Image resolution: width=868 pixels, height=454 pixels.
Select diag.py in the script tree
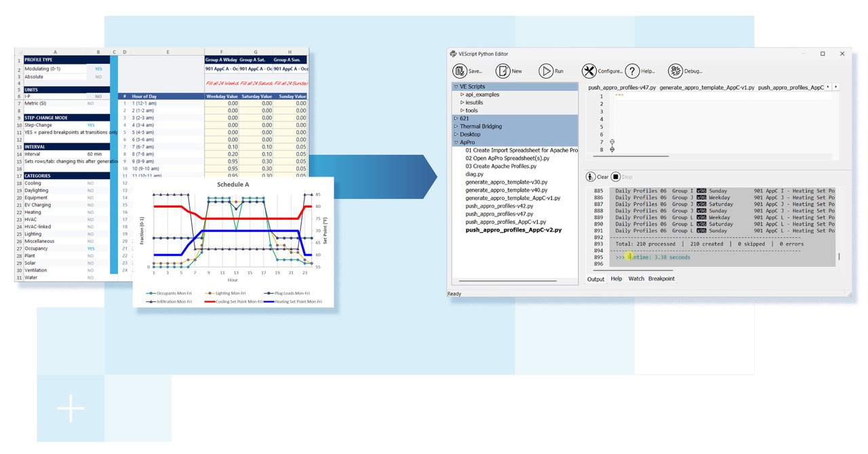coord(474,174)
